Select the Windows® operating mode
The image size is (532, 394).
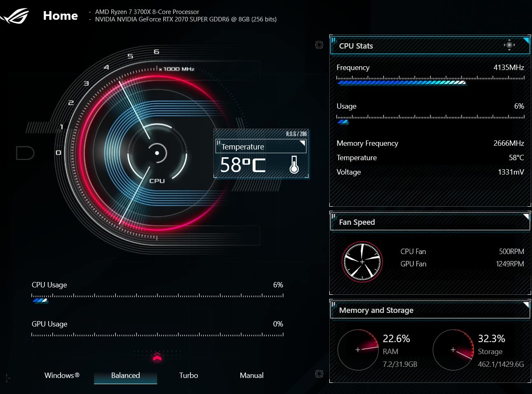click(x=62, y=375)
